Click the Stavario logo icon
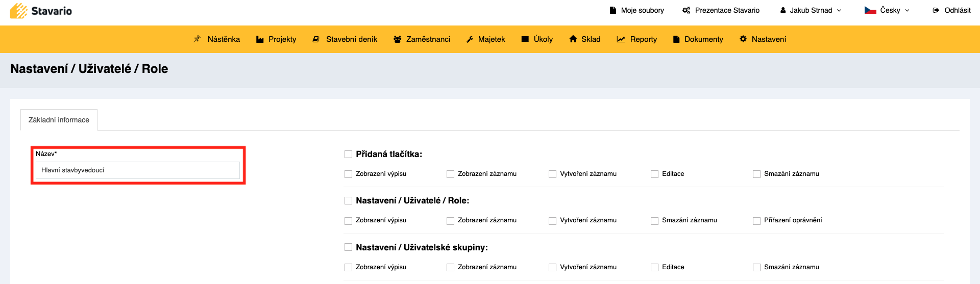The image size is (980, 284). (x=19, y=11)
